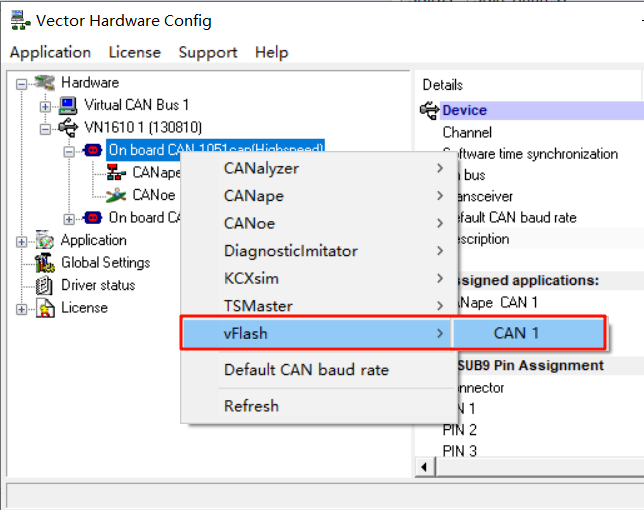644x510 pixels.
Task: Click the Application node icon
Action: click(44, 240)
